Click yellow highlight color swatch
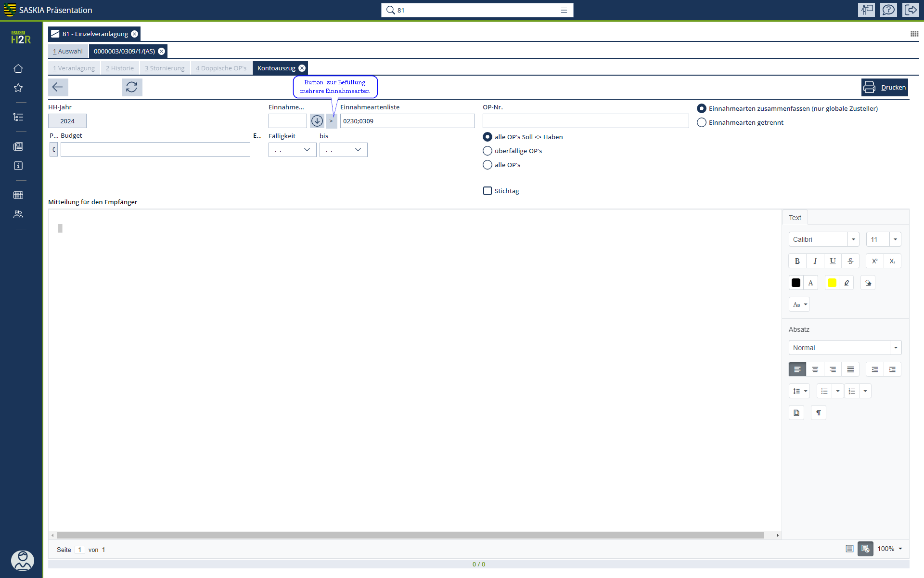 click(832, 283)
